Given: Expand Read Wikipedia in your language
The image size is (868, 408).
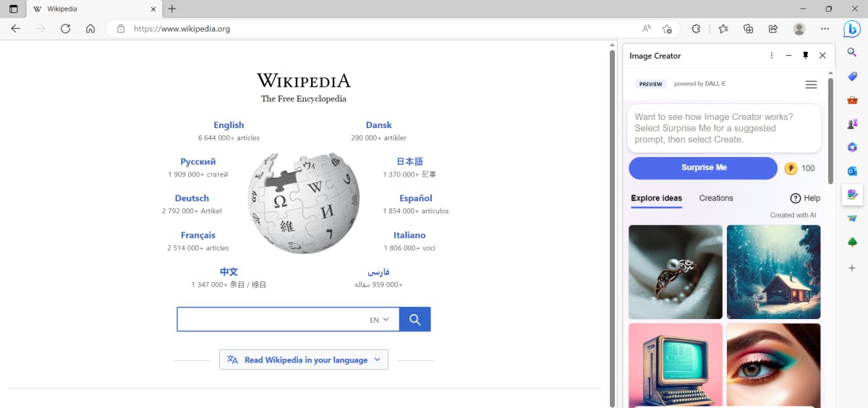Looking at the screenshot, I should [x=304, y=360].
